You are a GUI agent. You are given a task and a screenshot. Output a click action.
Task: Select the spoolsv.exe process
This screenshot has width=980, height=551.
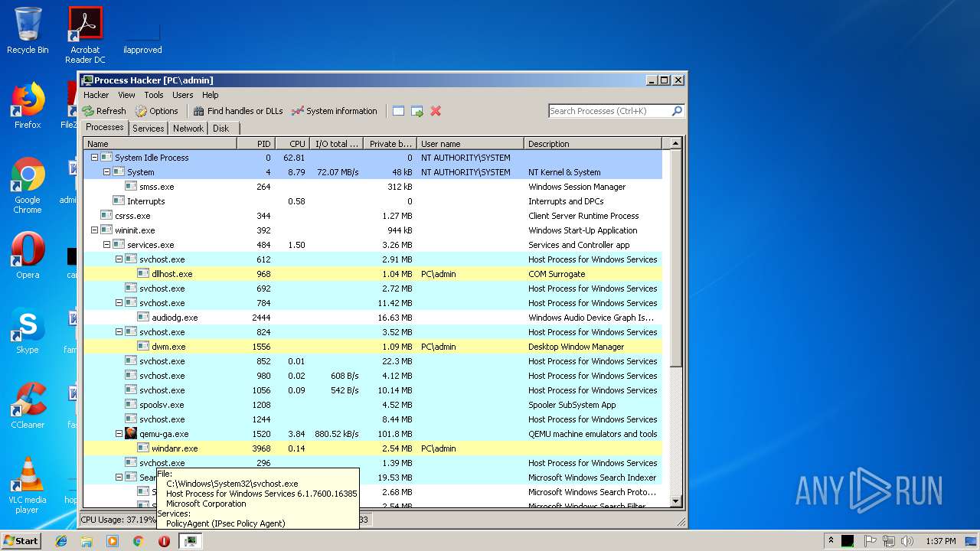[x=372, y=405]
